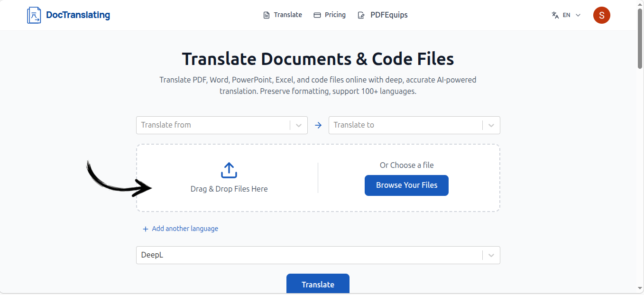This screenshot has width=644, height=295.
Task: Open the DeepL engine combo box
Action: point(318,255)
